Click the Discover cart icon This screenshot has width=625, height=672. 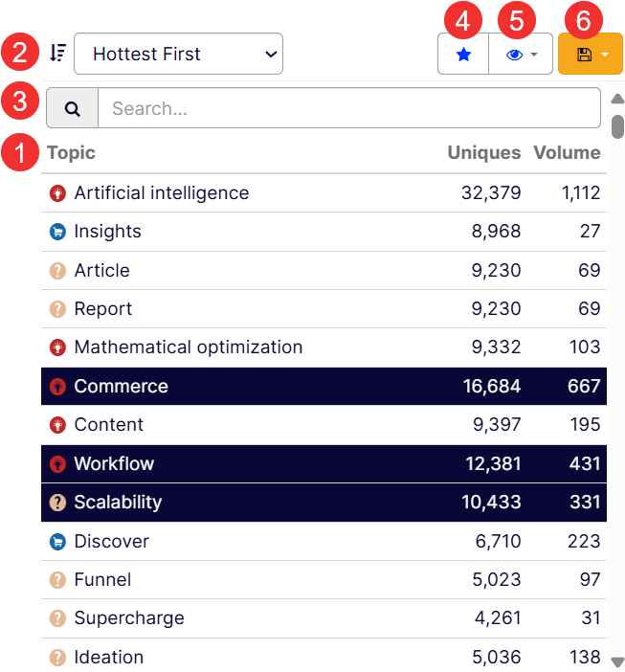[x=57, y=542]
